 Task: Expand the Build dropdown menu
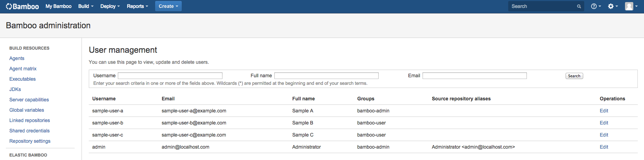click(86, 6)
